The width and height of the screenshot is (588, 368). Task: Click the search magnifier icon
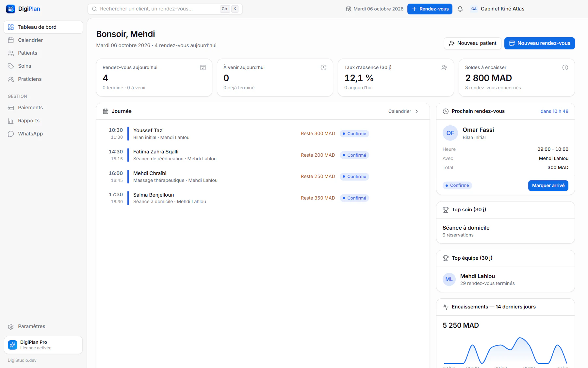point(94,9)
